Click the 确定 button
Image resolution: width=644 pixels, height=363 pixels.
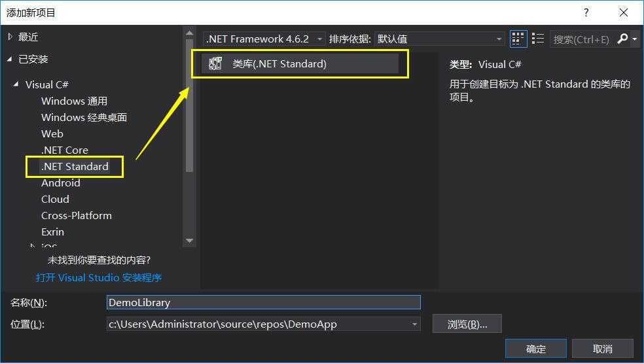(x=536, y=349)
